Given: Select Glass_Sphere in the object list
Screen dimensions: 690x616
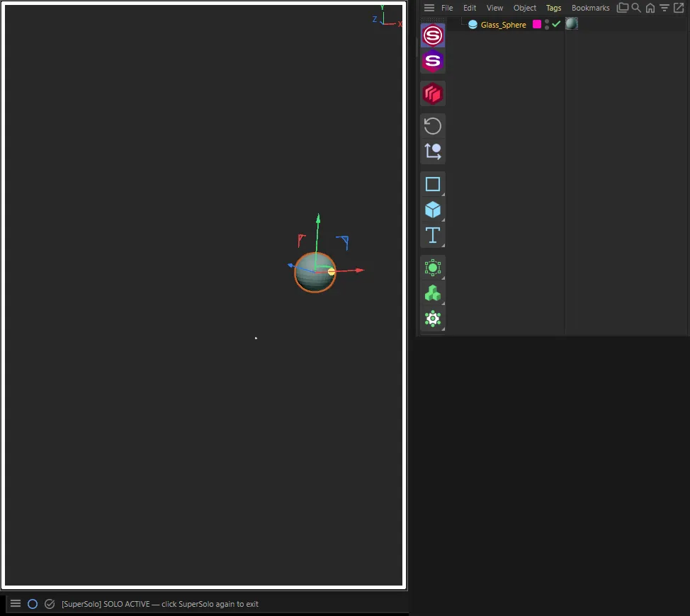Looking at the screenshot, I should click(504, 25).
